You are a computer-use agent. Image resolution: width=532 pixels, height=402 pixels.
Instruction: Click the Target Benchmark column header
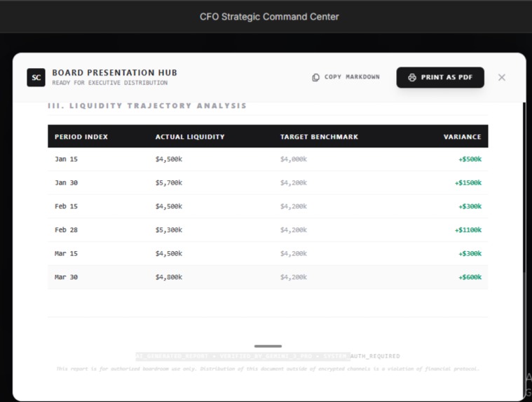tap(319, 137)
